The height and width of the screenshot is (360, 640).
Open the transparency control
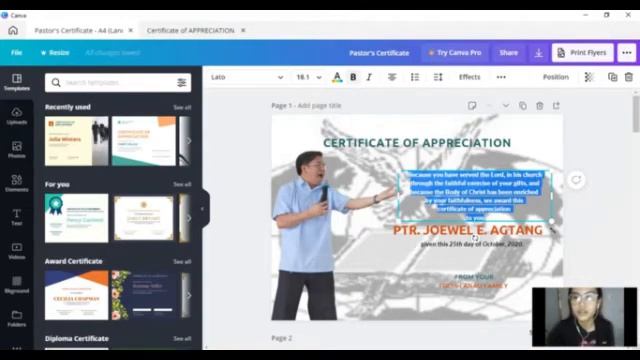coord(589,77)
